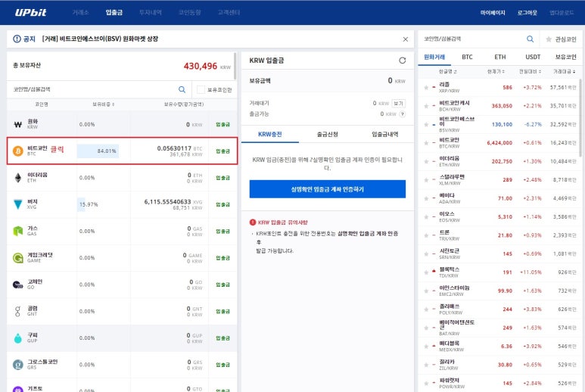Select the 원화거래 market tab
This screenshot has width=585, height=392.
(x=434, y=57)
